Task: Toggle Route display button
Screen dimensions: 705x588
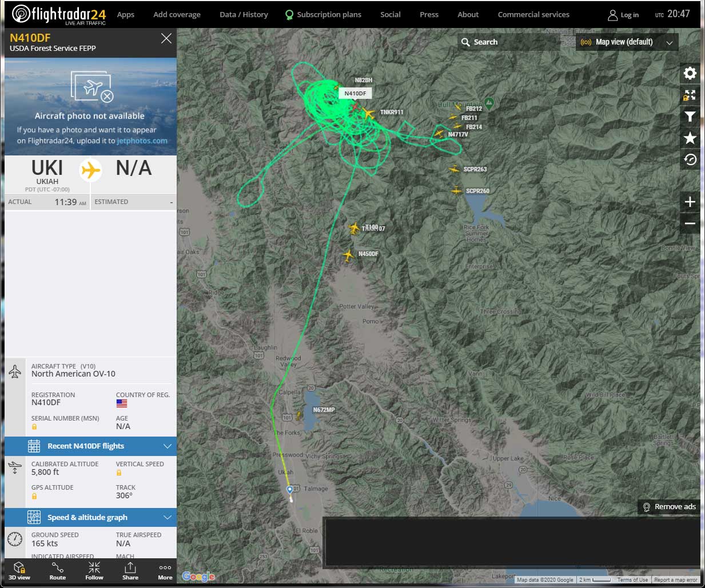Action: [x=58, y=570]
